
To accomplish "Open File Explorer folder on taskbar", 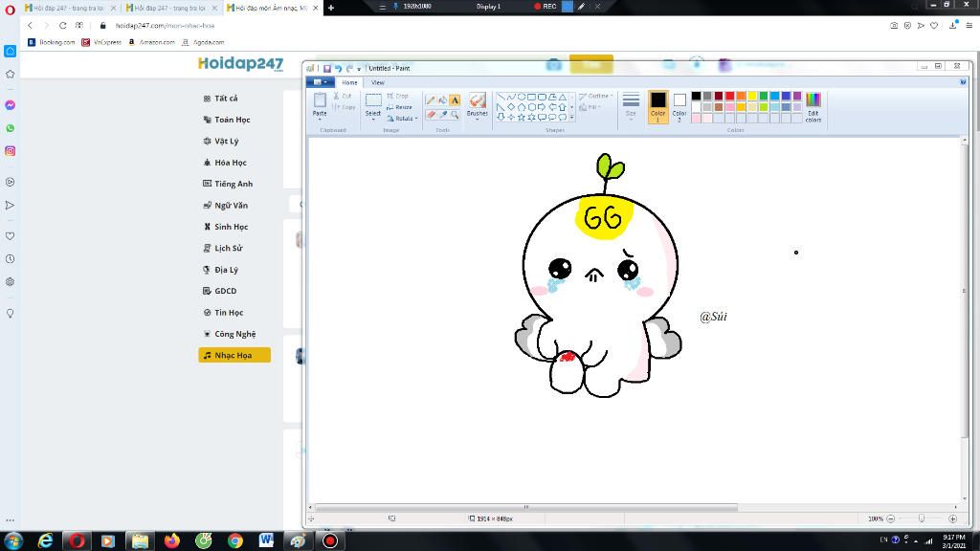I will pyautogui.click(x=140, y=540).
